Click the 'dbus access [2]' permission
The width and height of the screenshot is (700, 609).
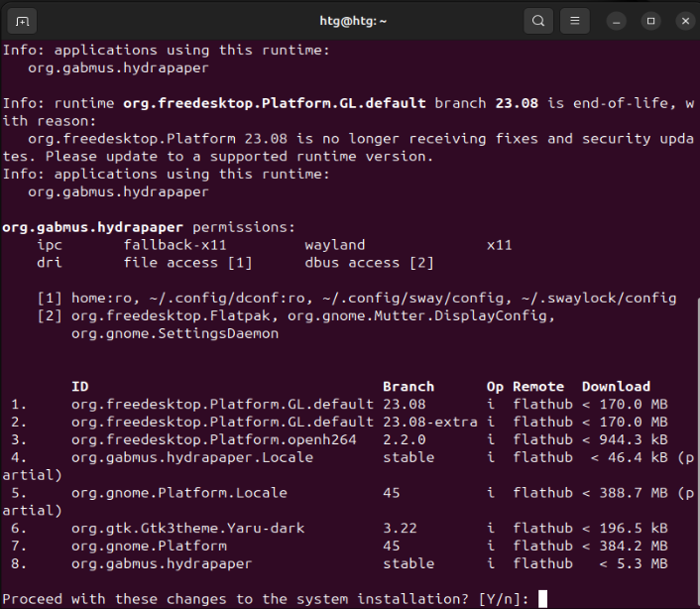tap(369, 263)
